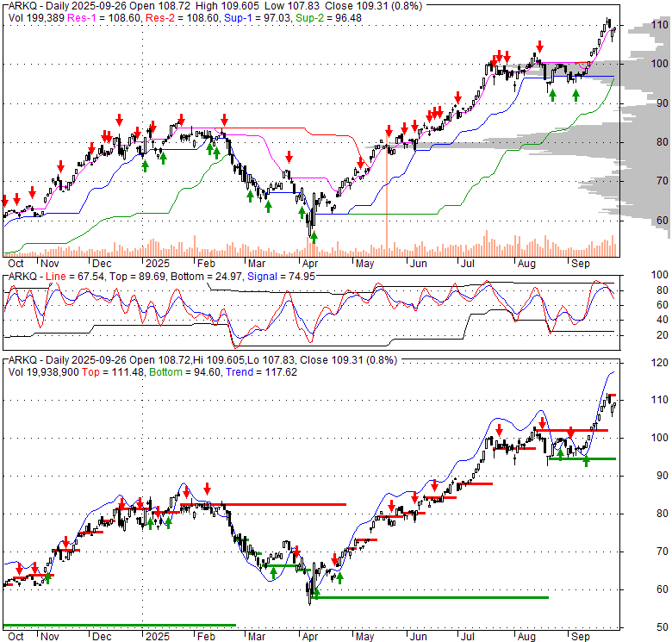Viewport: 672px width, 642px height.
Task: Click the long red Top line spanning February to May
Action: point(263,504)
